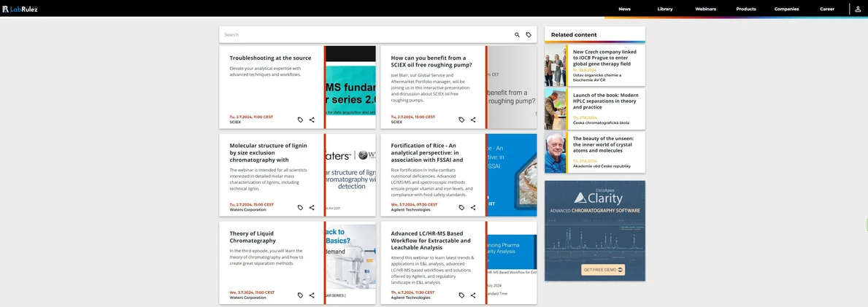
Task: Click tag icon on Advanced LC/HR-MS card
Action: pos(461,295)
